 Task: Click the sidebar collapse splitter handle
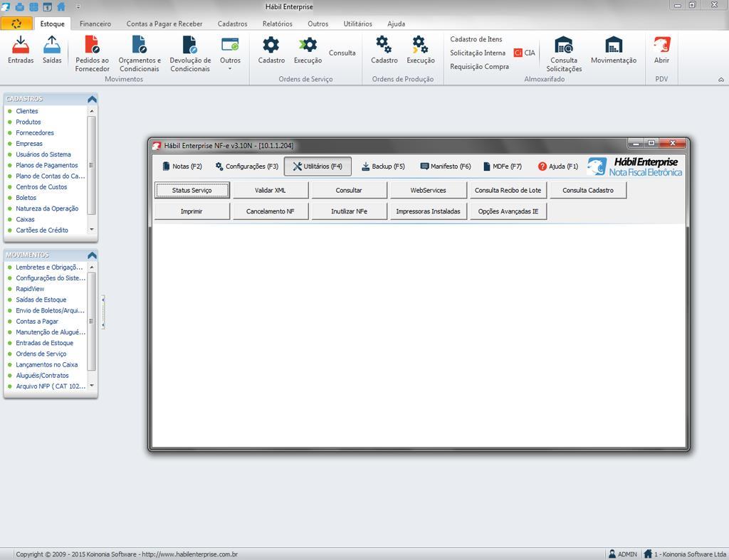(x=103, y=312)
